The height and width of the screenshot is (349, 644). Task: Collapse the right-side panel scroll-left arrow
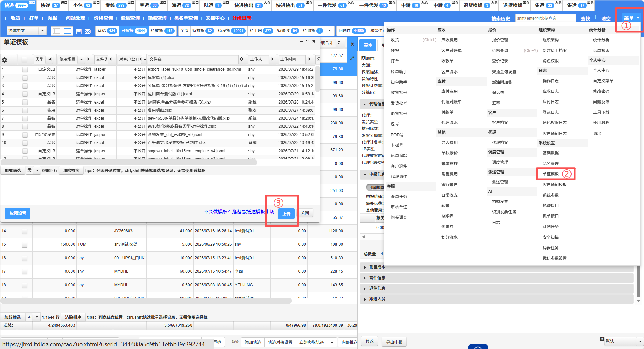point(363,237)
